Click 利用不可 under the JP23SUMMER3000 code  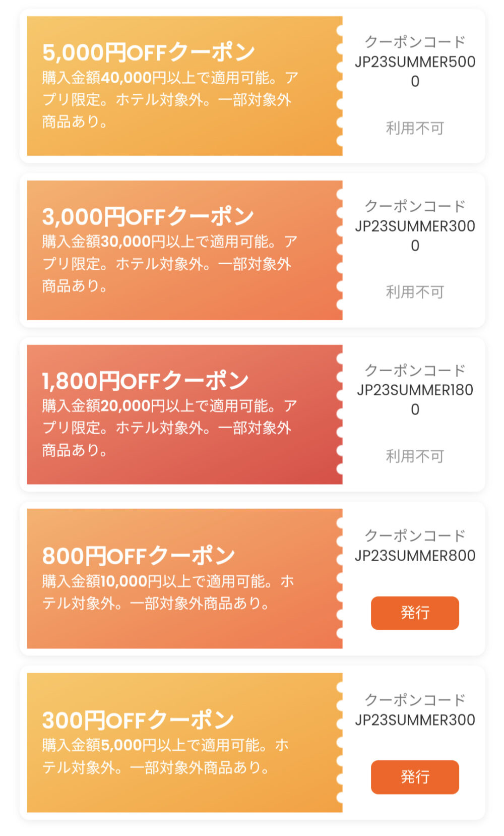[x=414, y=292]
